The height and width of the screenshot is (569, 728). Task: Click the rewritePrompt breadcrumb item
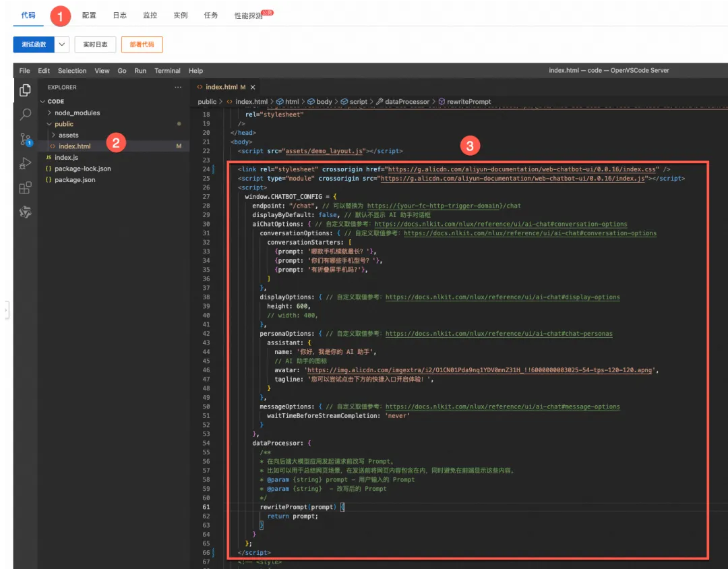[x=464, y=102]
